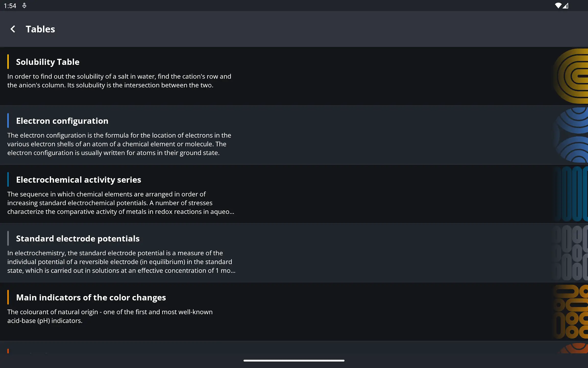Select the electron configuration description paragraph
This screenshot has height=368, width=588.
pos(119,144)
